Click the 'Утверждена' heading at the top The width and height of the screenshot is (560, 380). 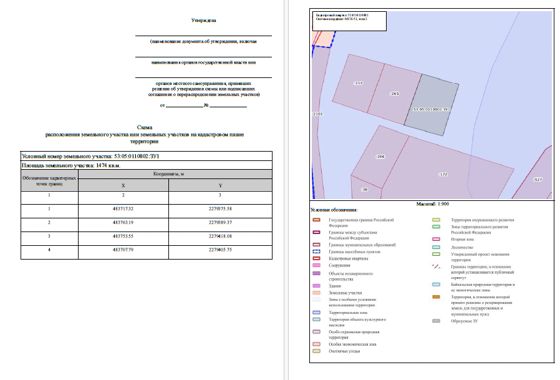point(204,20)
